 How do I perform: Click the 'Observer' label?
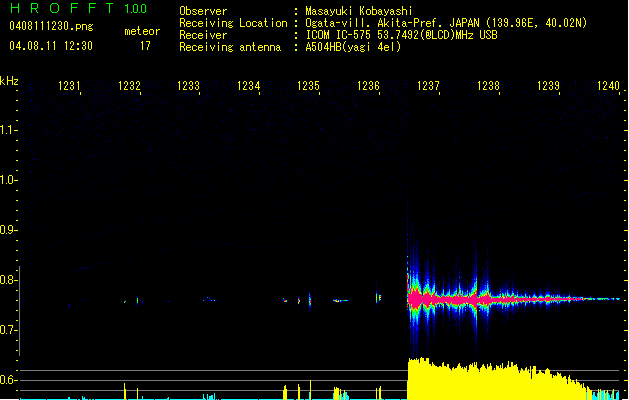(203, 11)
